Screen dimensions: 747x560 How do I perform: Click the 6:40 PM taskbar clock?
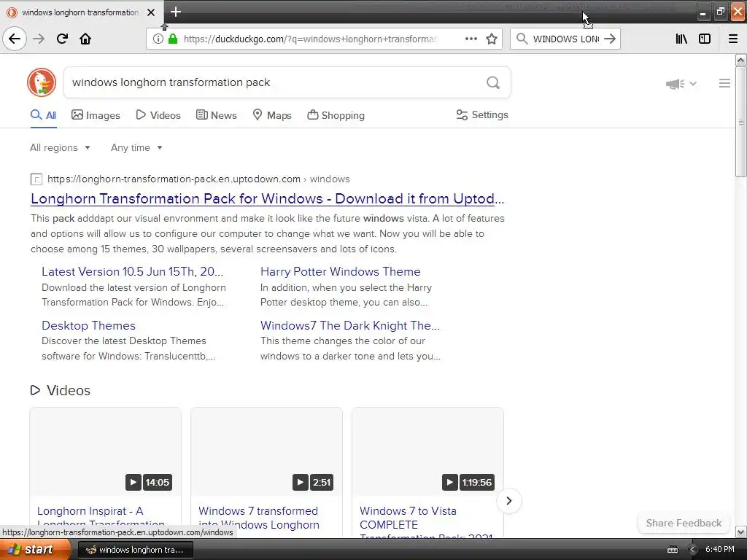[x=720, y=550]
